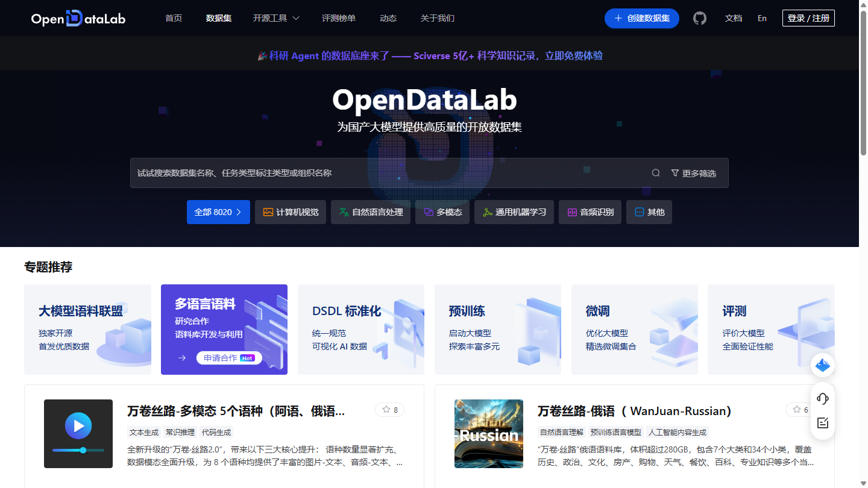Click the 登录 / 注册 button
This screenshot has height=488, width=868.
[808, 18]
